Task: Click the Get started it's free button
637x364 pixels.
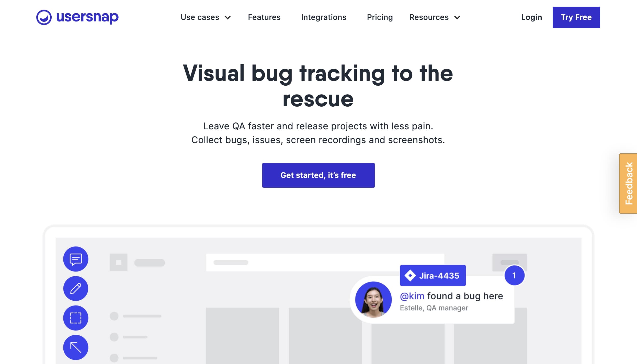Action: [x=318, y=175]
